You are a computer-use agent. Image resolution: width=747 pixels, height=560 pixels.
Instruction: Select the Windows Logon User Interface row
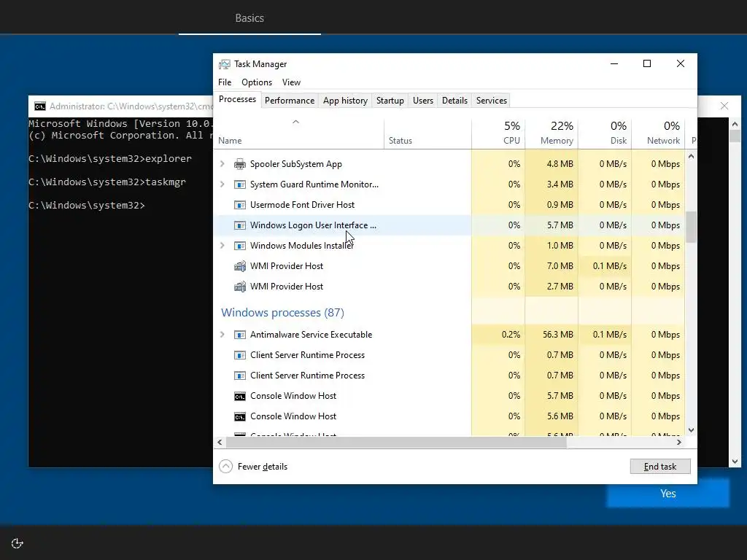tap(449, 225)
